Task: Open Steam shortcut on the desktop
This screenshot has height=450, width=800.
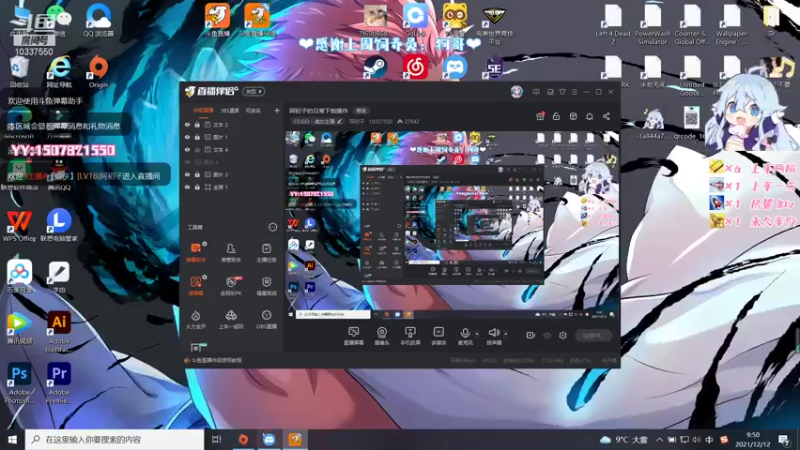Action: click(x=376, y=67)
